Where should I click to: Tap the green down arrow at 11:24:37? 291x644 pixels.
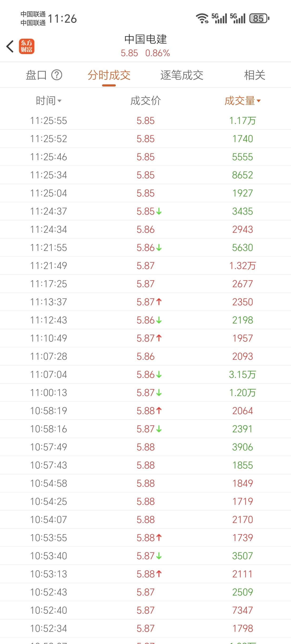click(x=159, y=211)
